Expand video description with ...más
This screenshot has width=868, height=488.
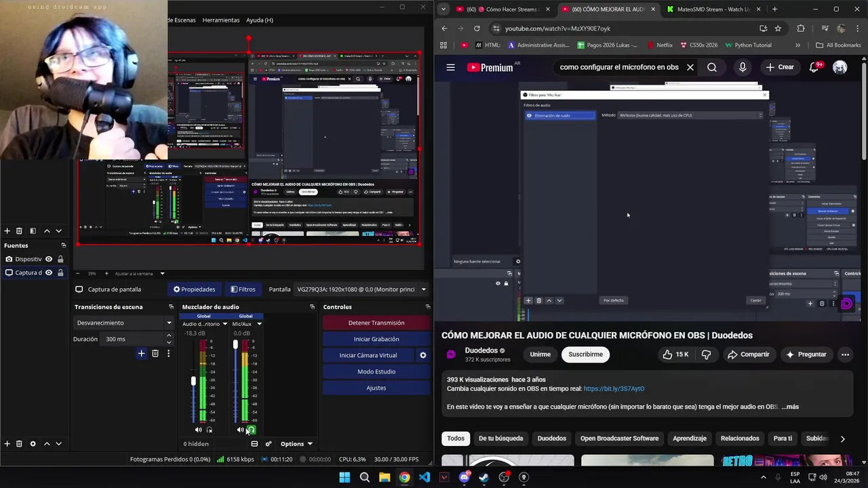[x=790, y=407]
